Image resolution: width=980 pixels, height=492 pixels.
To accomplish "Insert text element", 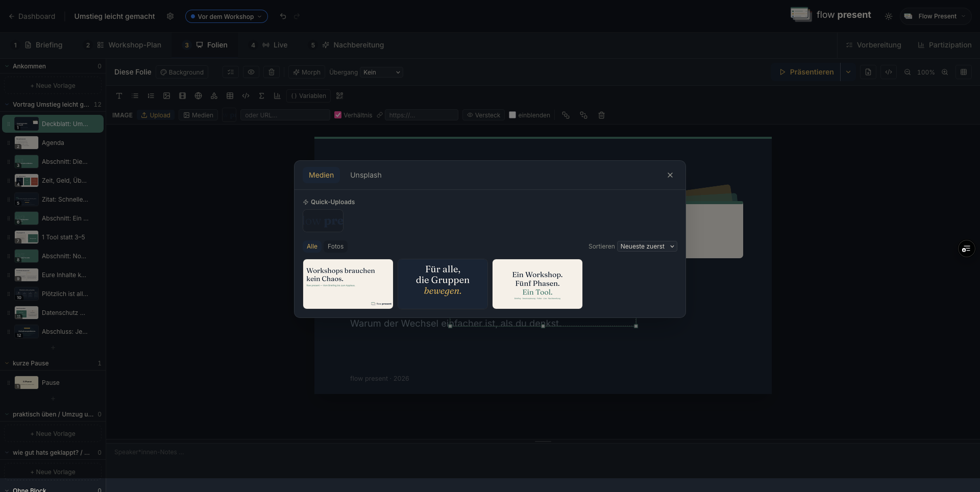I will click(x=119, y=96).
